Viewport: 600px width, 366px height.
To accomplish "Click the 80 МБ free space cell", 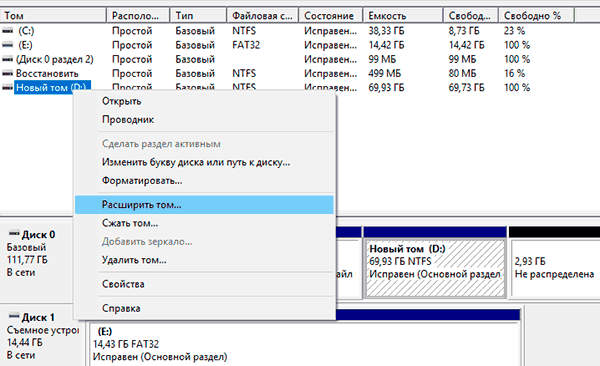I will [462, 73].
